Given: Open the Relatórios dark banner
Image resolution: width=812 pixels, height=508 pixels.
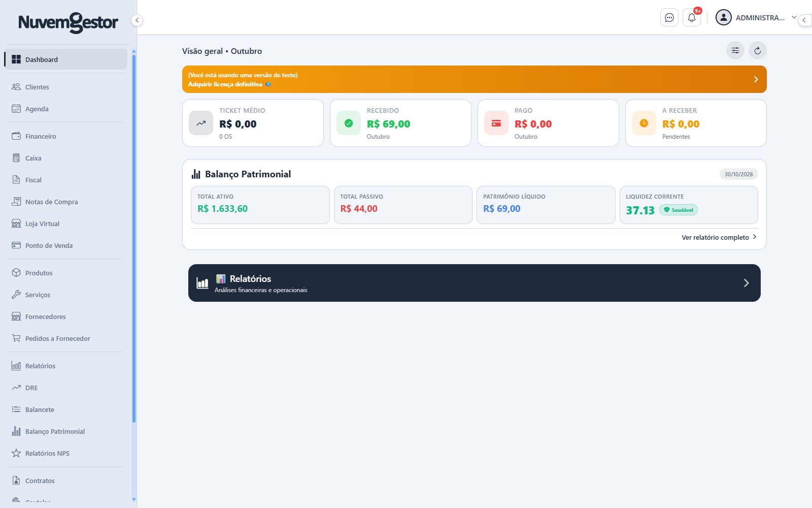Looking at the screenshot, I should [x=474, y=283].
